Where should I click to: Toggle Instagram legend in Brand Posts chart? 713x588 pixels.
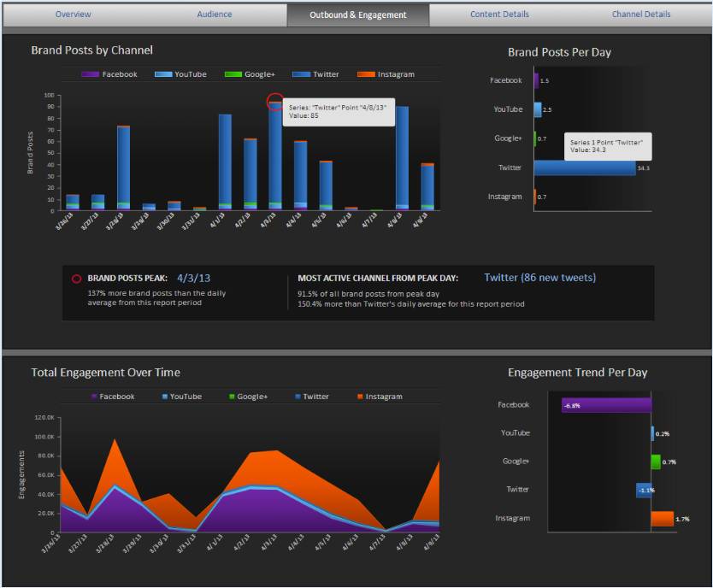(386, 74)
